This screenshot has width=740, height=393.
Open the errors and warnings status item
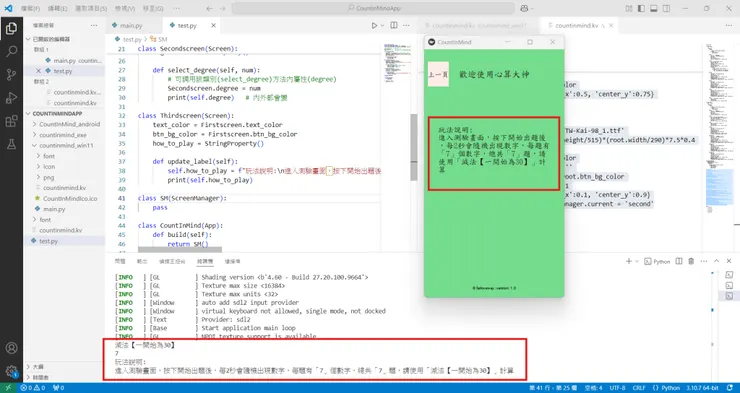pyautogui.click(x=33, y=388)
